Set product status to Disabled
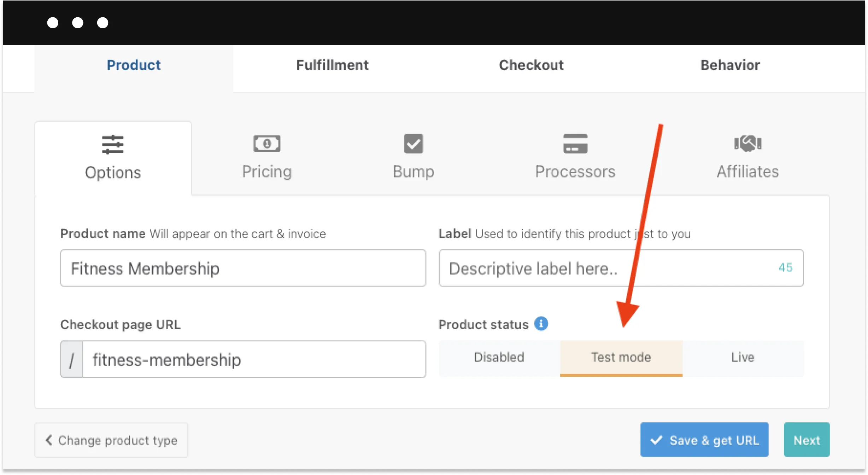Viewport: 868px width, 475px height. (499, 358)
